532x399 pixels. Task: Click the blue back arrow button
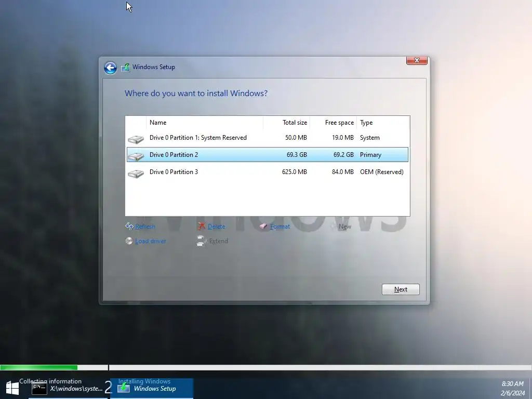pyautogui.click(x=110, y=68)
